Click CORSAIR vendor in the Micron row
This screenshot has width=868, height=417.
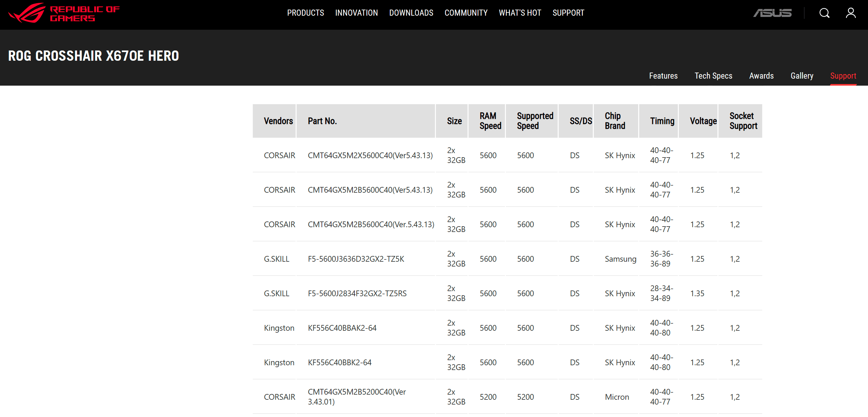(x=279, y=397)
